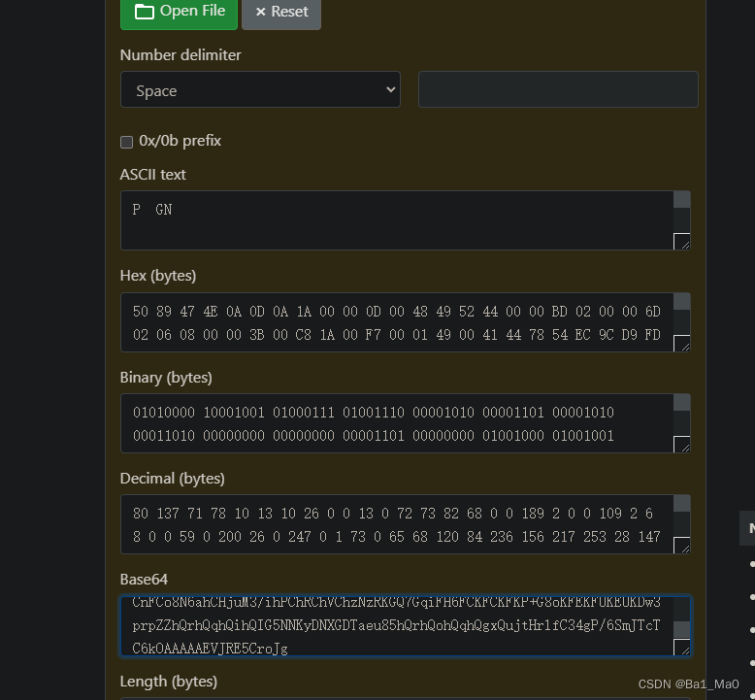Click the Binary box scrollbar thumb

[x=682, y=403]
